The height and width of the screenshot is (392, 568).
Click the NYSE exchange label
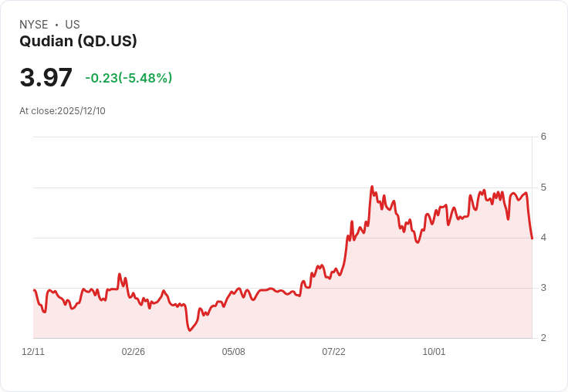[x=33, y=25]
